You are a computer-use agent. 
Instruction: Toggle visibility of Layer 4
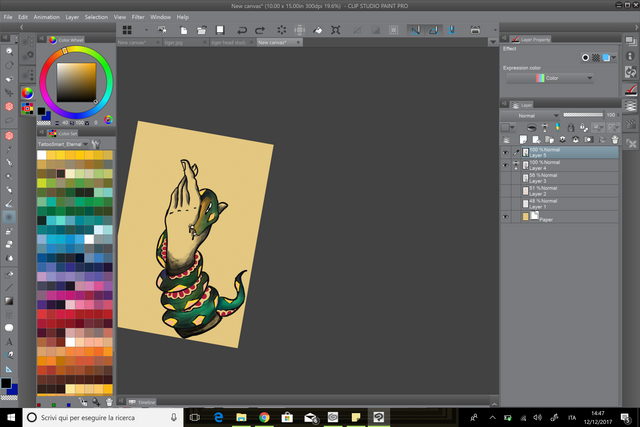[505, 164]
